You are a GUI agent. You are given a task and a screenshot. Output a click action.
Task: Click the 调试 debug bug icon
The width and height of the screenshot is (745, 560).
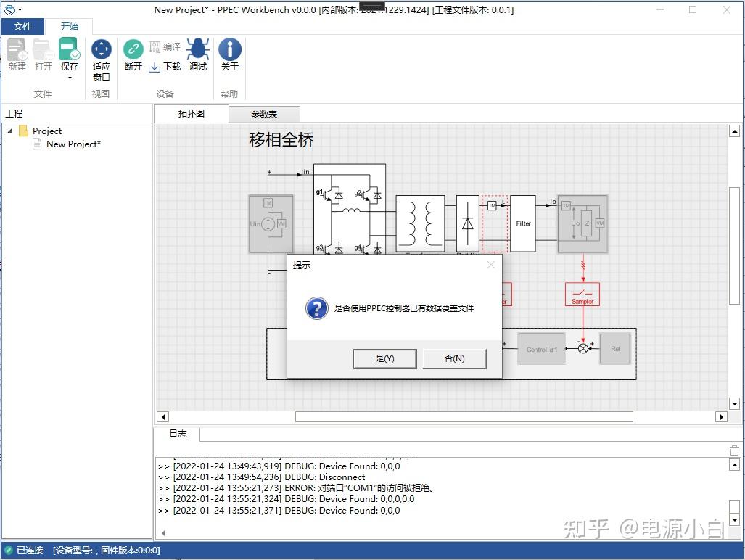197,54
